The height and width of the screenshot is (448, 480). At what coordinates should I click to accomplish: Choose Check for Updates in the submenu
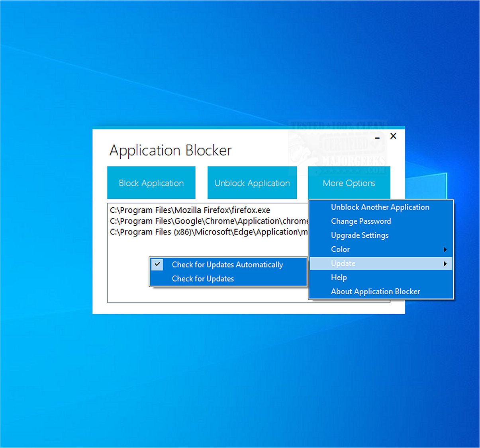pyautogui.click(x=228, y=279)
